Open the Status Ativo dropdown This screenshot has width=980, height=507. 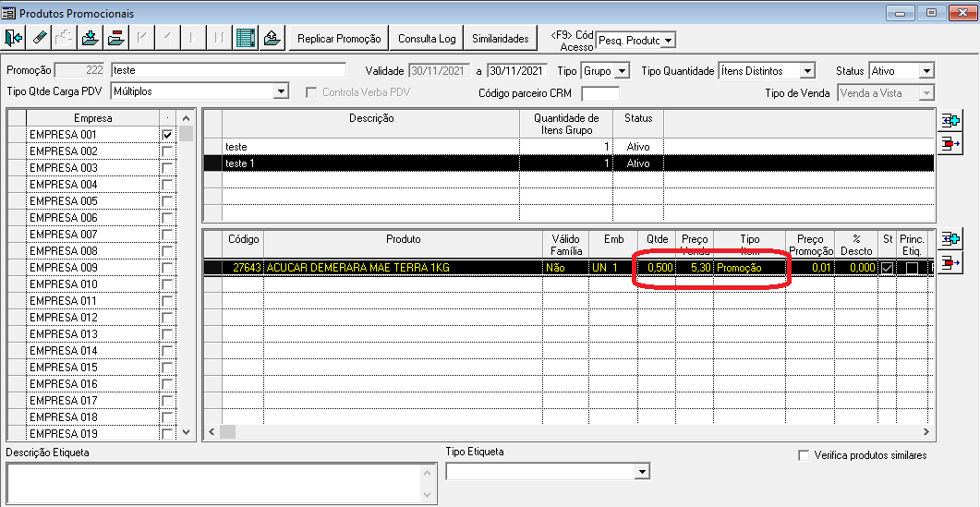pyautogui.click(x=926, y=71)
